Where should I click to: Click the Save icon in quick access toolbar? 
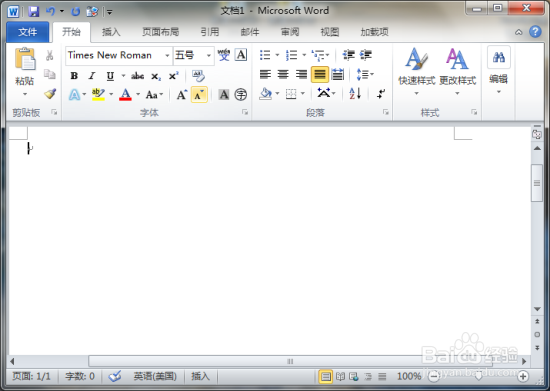[34, 12]
